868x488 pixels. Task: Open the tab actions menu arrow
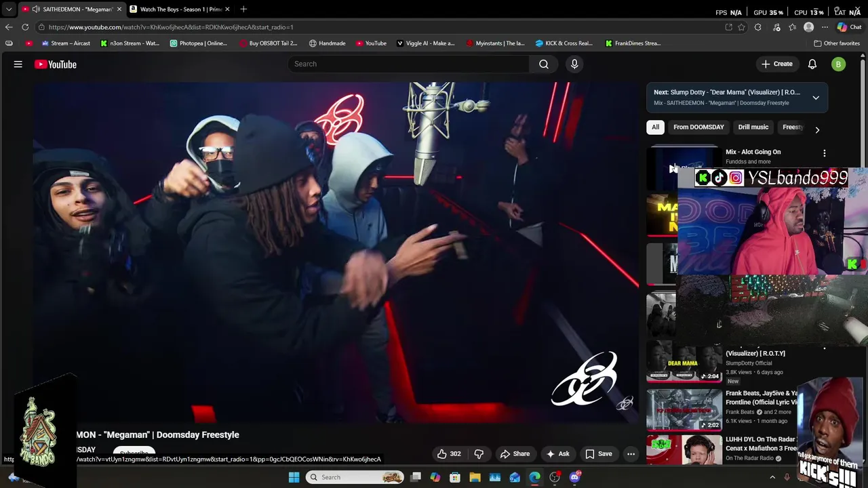[9, 9]
